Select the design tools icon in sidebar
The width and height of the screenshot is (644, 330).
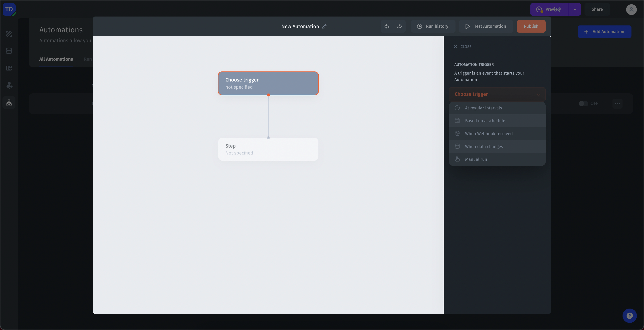[9, 34]
